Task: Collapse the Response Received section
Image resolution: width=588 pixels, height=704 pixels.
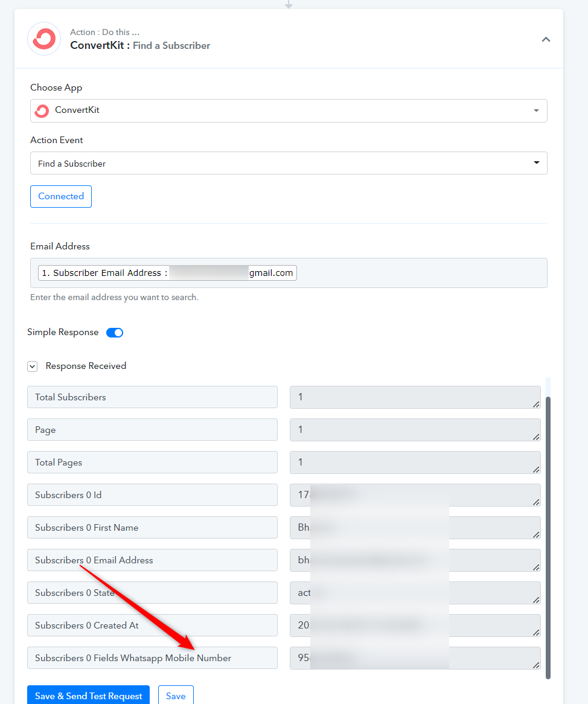Action: point(33,366)
